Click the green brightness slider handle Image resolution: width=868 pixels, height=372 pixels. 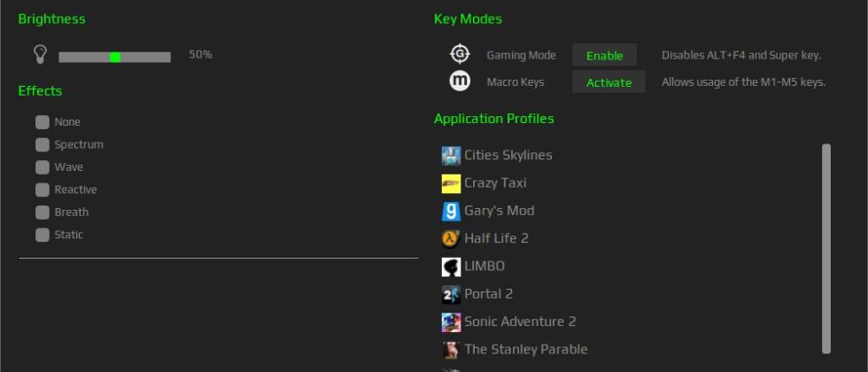tap(115, 57)
